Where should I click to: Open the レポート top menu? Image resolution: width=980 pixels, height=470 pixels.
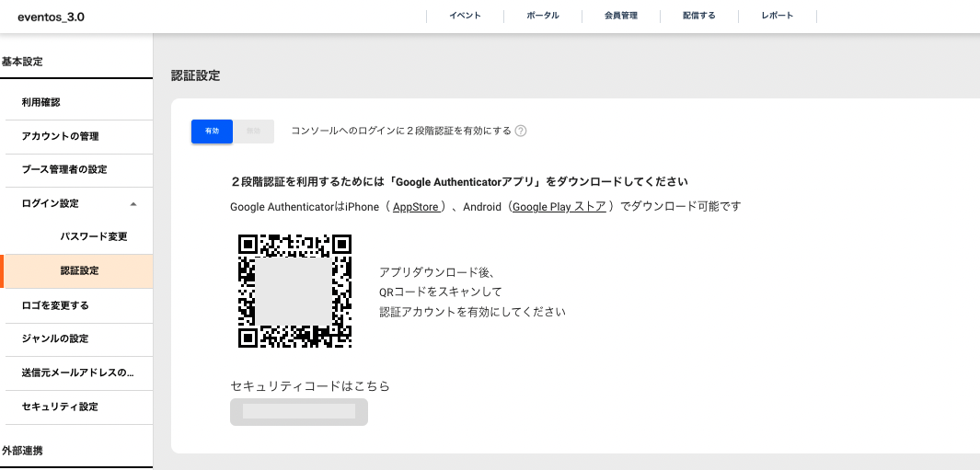coord(778,16)
